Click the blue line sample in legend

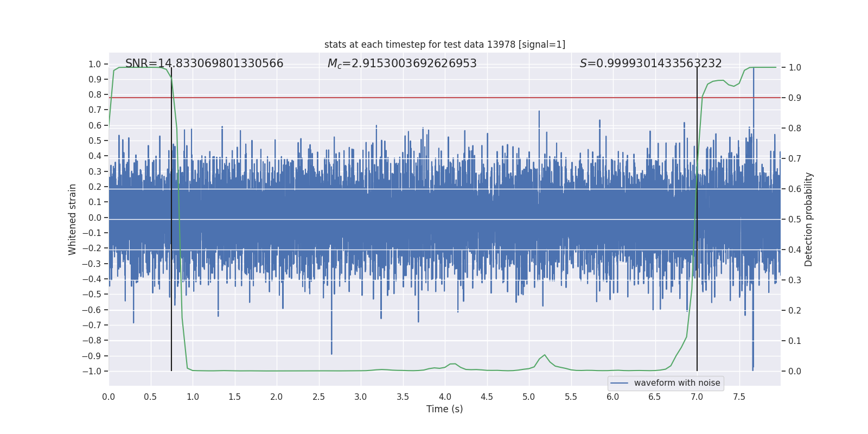click(x=619, y=383)
